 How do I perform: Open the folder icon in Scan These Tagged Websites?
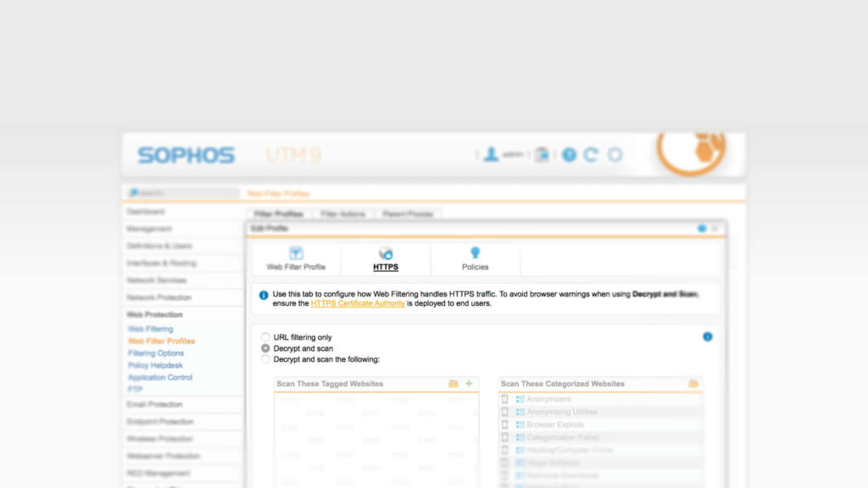click(453, 383)
